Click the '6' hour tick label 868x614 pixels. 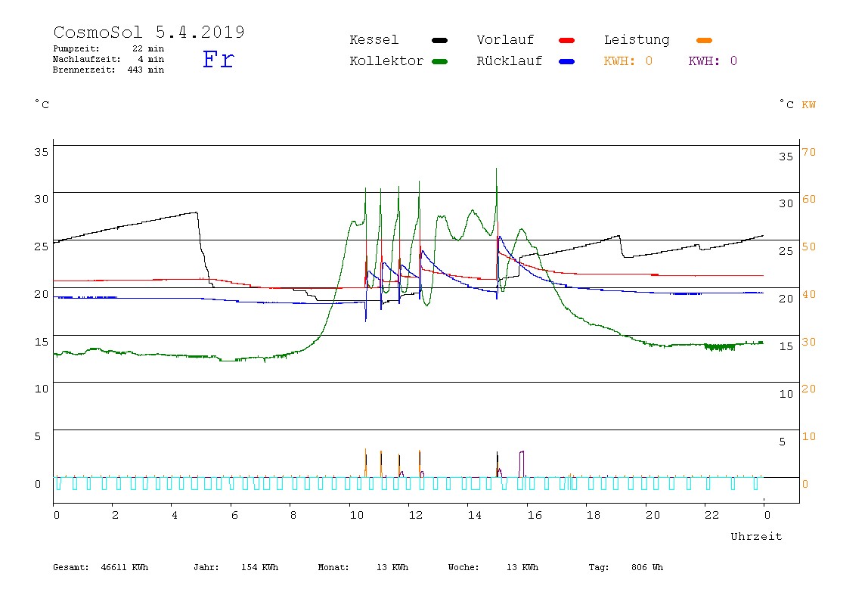[x=234, y=516]
